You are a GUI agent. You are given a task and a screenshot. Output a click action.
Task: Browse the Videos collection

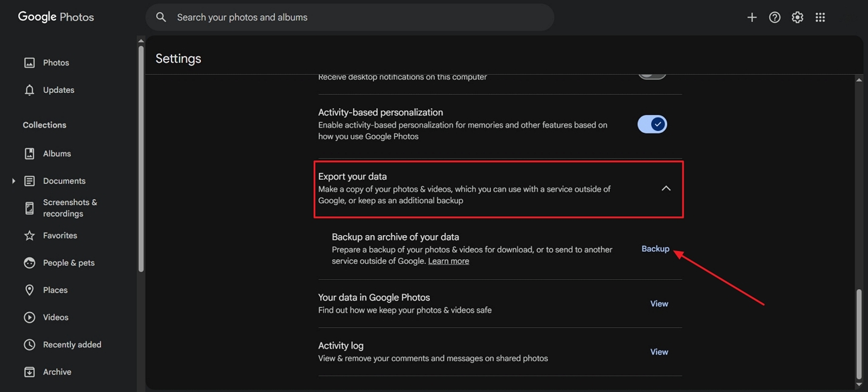[x=55, y=317]
